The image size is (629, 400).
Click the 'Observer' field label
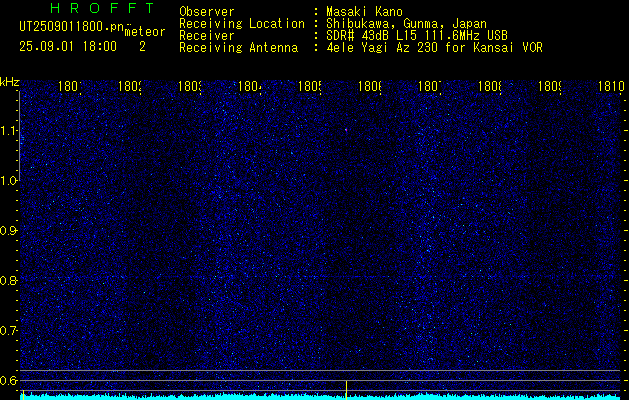(x=207, y=12)
